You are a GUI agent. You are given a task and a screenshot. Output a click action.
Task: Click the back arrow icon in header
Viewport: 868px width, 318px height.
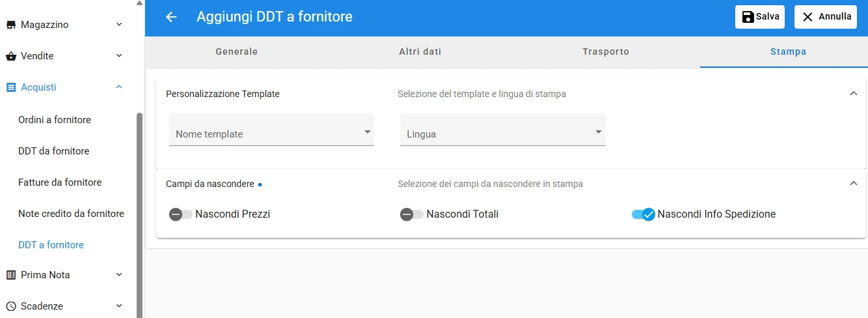click(x=171, y=17)
